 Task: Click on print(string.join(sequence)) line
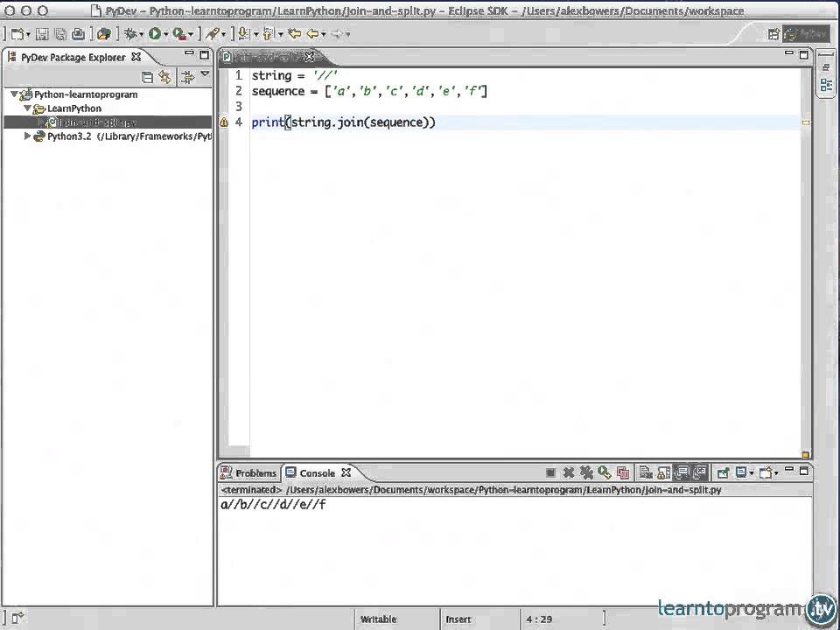point(343,122)
